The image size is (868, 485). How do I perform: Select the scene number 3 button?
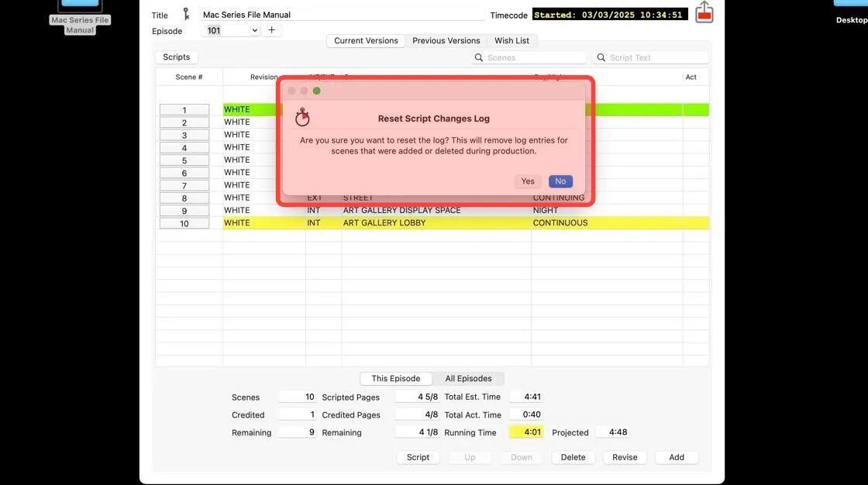[x=184, y=135]
